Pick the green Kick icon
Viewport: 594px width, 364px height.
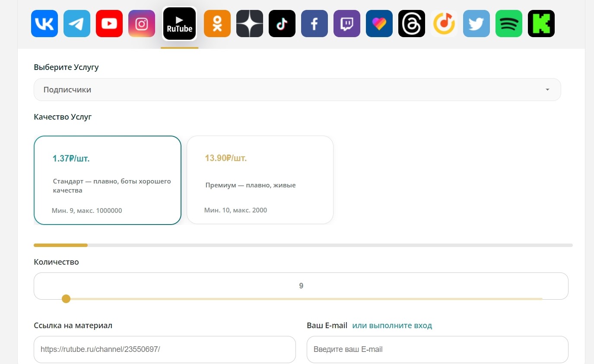point(541,23)
